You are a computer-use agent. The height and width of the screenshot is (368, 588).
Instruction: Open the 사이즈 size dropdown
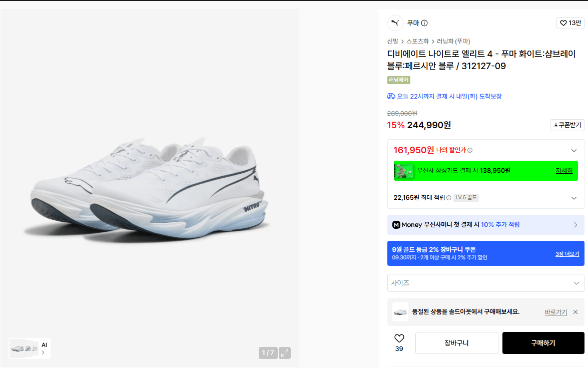tap(485, 283)
